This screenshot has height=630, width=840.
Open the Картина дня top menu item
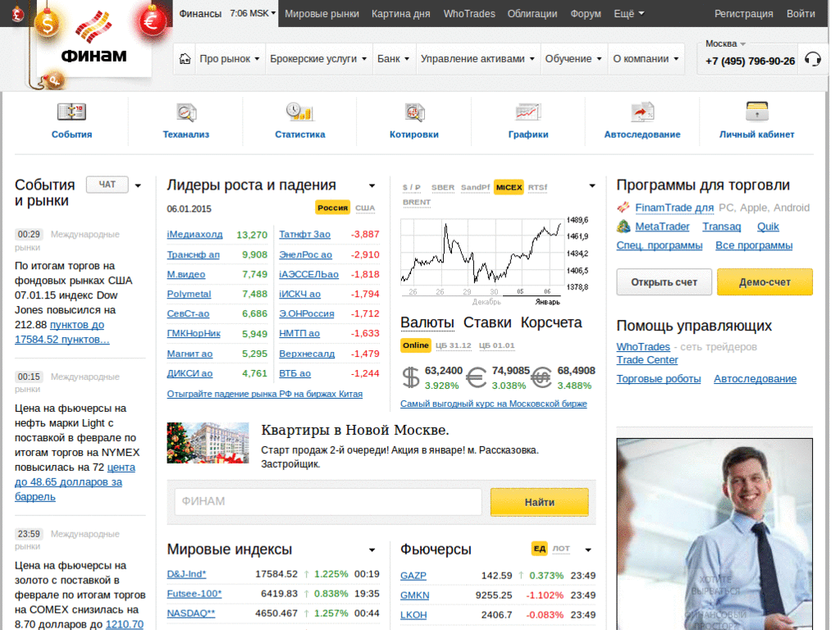(400, 14)
